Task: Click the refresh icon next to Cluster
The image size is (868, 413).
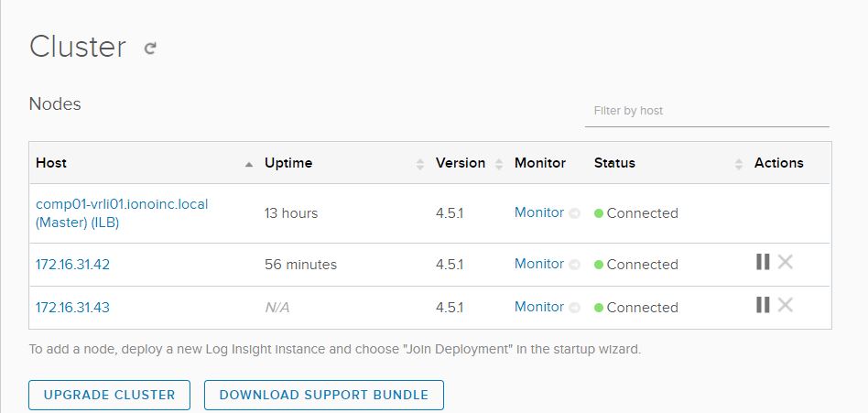Action: (150, 49)
